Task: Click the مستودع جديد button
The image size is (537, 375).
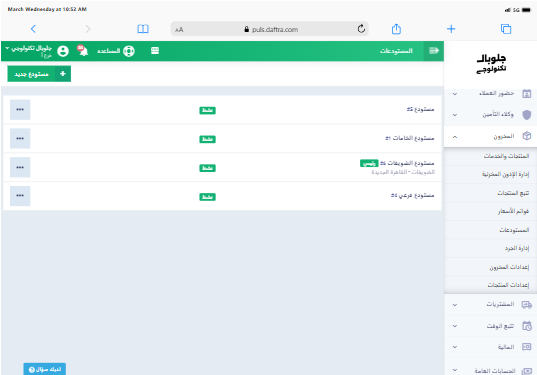Action: tap(39, 74)
